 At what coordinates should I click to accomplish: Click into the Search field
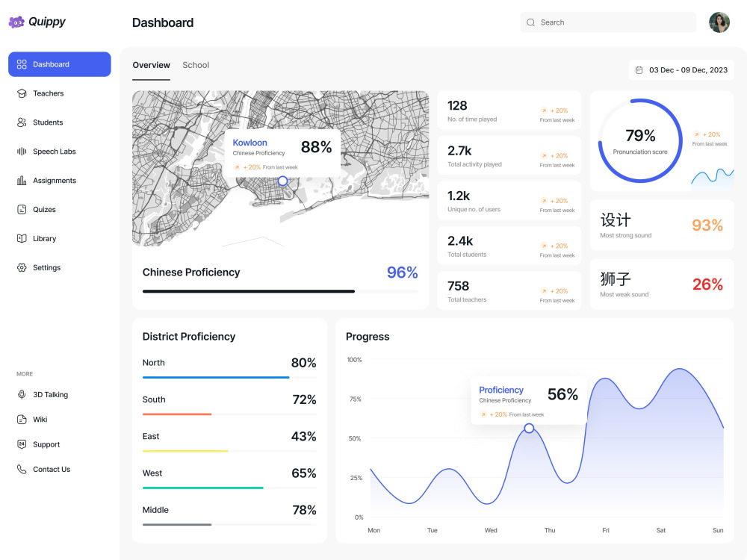pos(608,22)
